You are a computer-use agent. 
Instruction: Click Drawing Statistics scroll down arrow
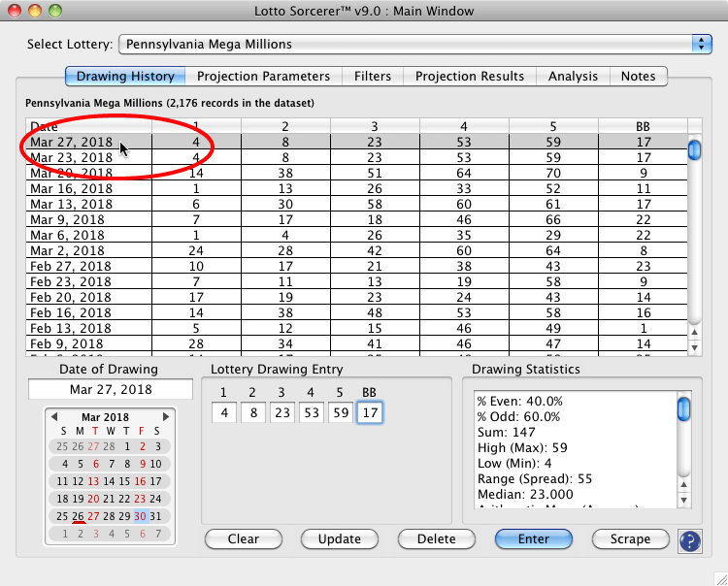683,501
